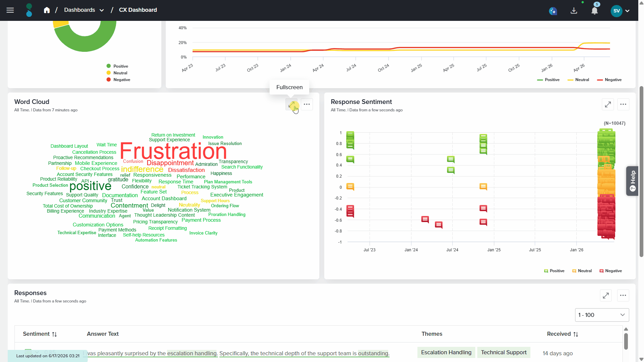Toggle Positive series in Response Sentiment legend
644x362 pixels.
click(554, 271)
